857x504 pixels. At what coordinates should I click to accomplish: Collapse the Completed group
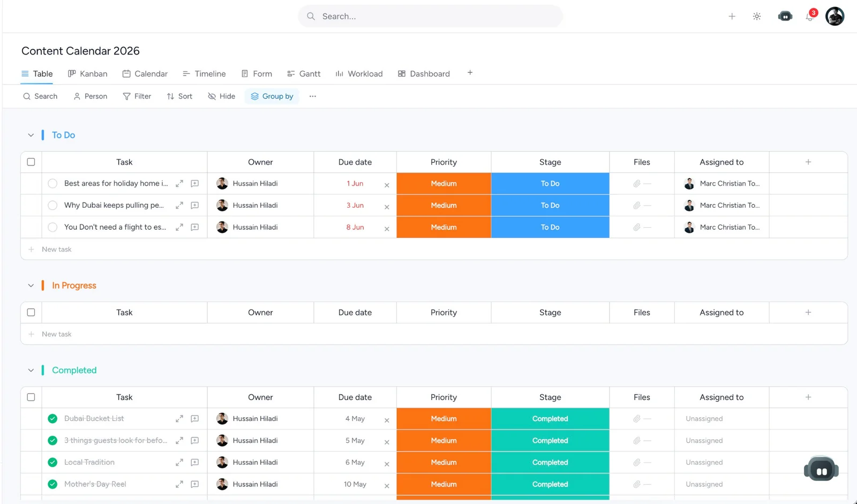coord(31,371)
